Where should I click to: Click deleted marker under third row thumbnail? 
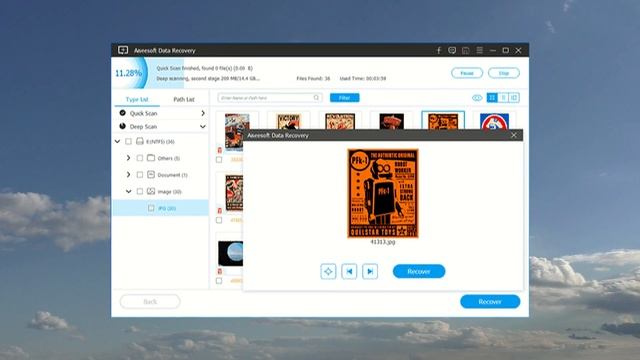click(220, 271)
